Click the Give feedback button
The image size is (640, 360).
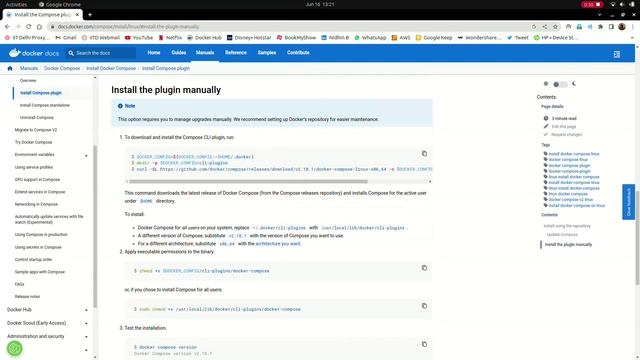click(x=629, y=202)
